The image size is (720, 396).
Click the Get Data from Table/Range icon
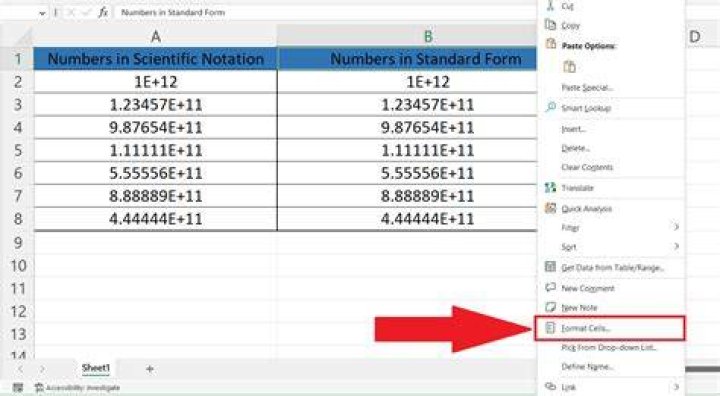(x=550, y=267)
